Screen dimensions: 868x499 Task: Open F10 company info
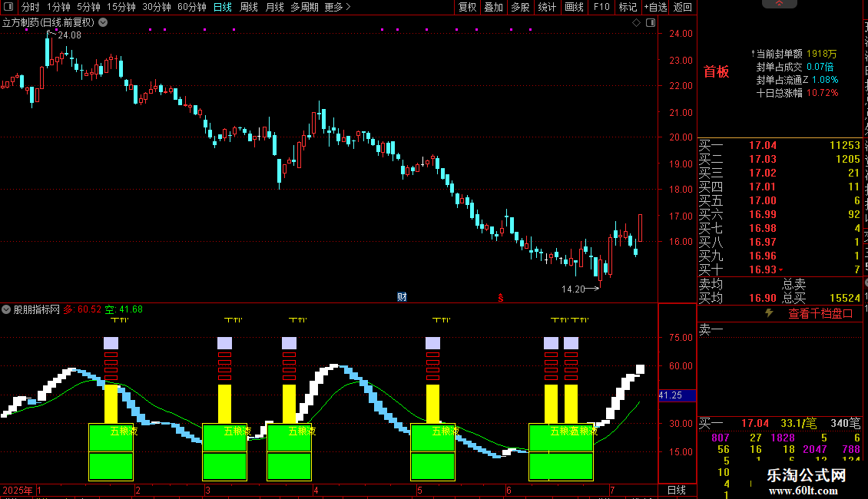click(x=601, y=7)
